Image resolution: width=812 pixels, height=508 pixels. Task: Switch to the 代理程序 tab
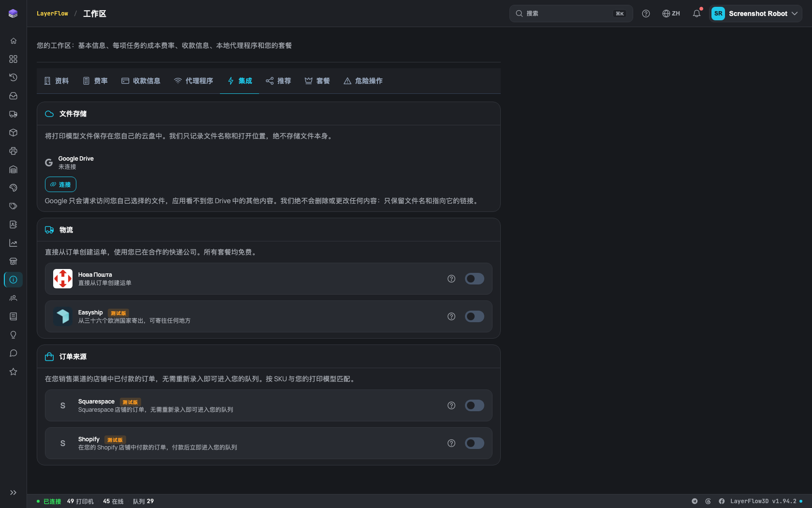pyautogui.click(x=193, y=81)
